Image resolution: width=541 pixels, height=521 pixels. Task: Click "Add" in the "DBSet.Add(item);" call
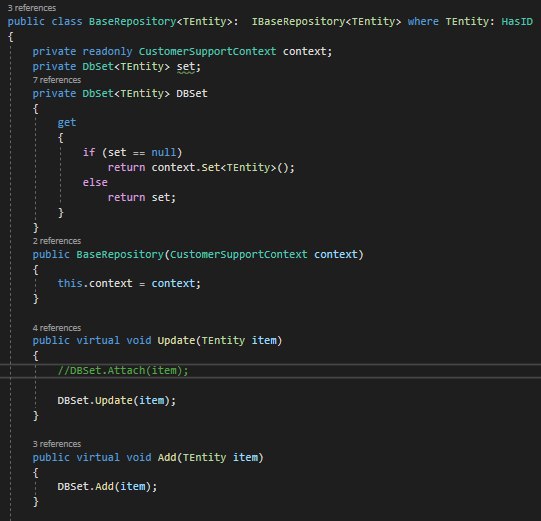point(104,486)
